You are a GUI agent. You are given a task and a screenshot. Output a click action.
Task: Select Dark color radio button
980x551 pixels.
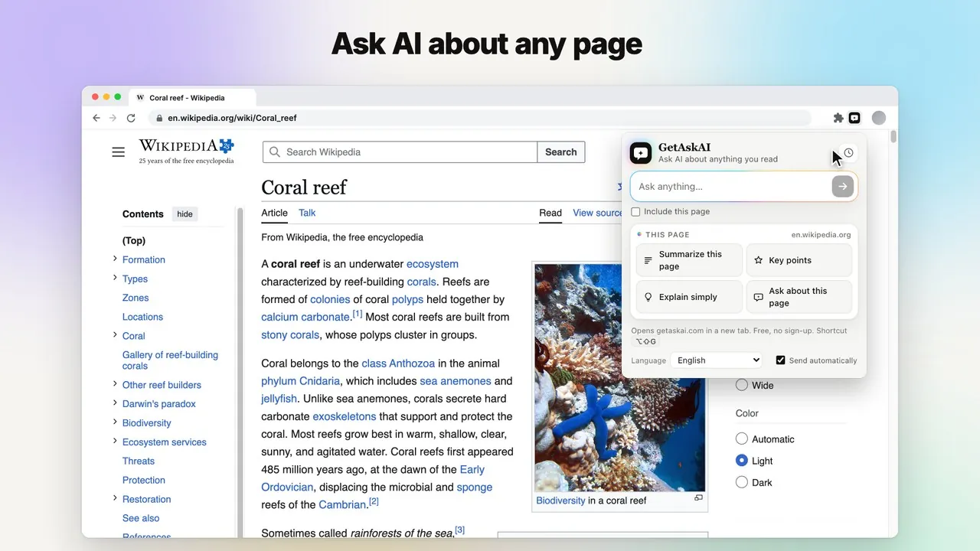tap(741, 482)
